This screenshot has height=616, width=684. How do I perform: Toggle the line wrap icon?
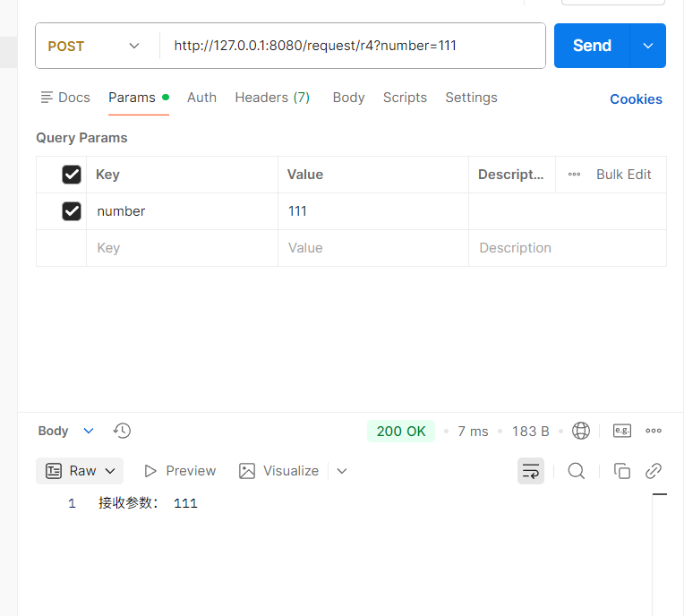(x=530, y=471)
